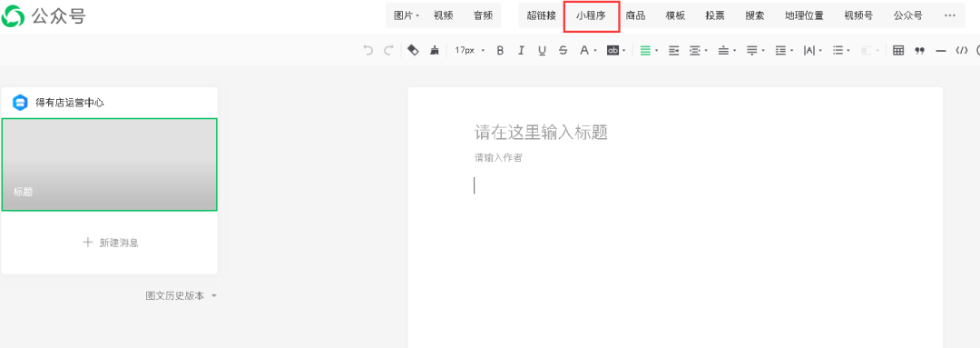Toggle bold formatting
Screen dimensions: 980x348
[x=500, y=51]
